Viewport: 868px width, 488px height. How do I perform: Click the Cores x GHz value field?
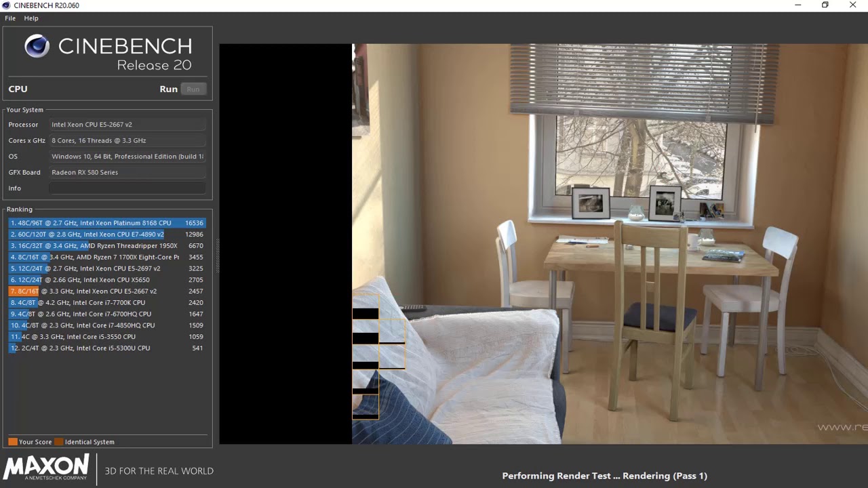[x=127, y=140]
